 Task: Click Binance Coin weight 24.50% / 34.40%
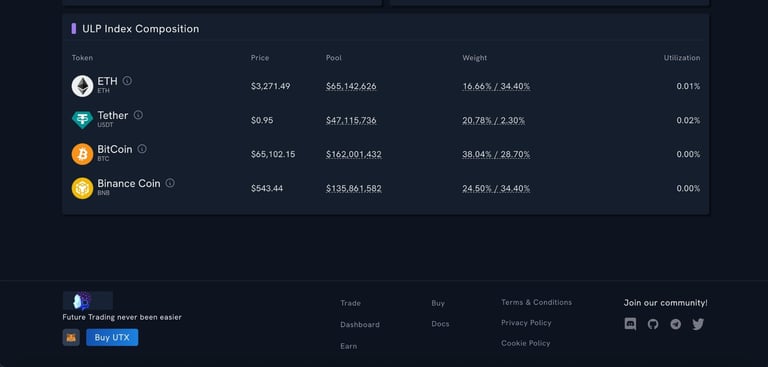(496, 188)
